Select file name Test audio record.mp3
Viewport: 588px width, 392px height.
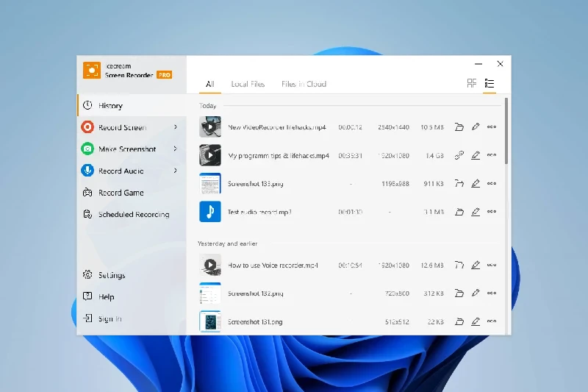(x=259, y=212)
